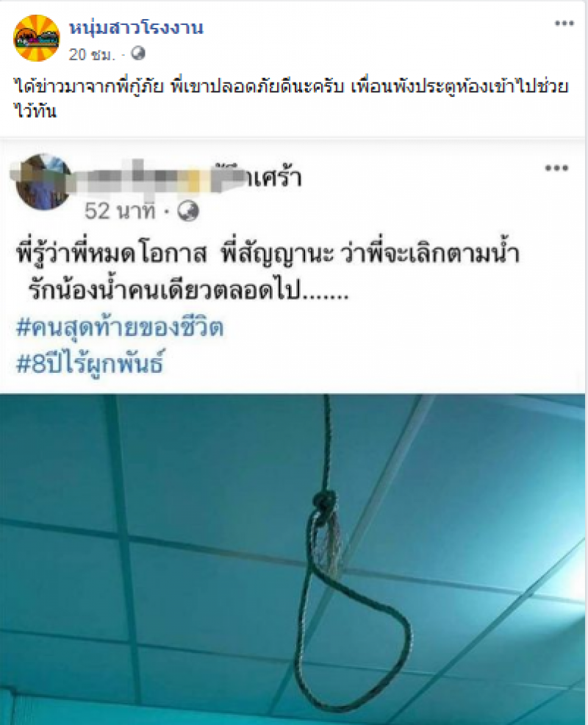Viewport: 588px width, 725px height.
Task: Open the shared photo of the ceiling
Action: [x=293, y=559]
